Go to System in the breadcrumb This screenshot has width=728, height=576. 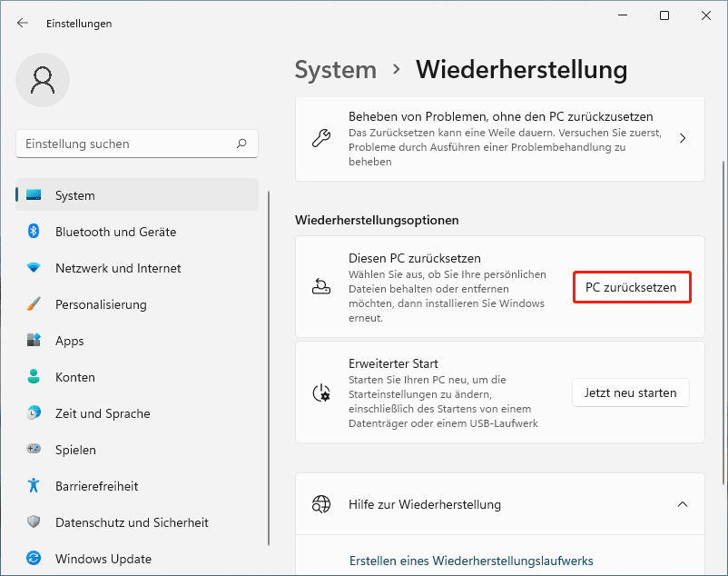click(335, 70)
